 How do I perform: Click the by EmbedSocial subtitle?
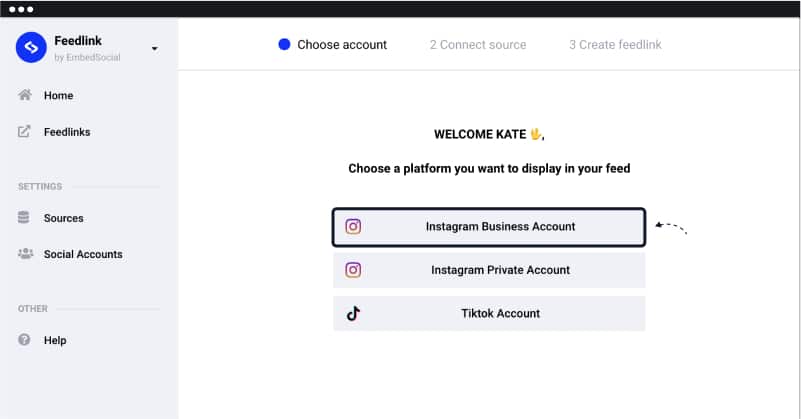point(87,57)
